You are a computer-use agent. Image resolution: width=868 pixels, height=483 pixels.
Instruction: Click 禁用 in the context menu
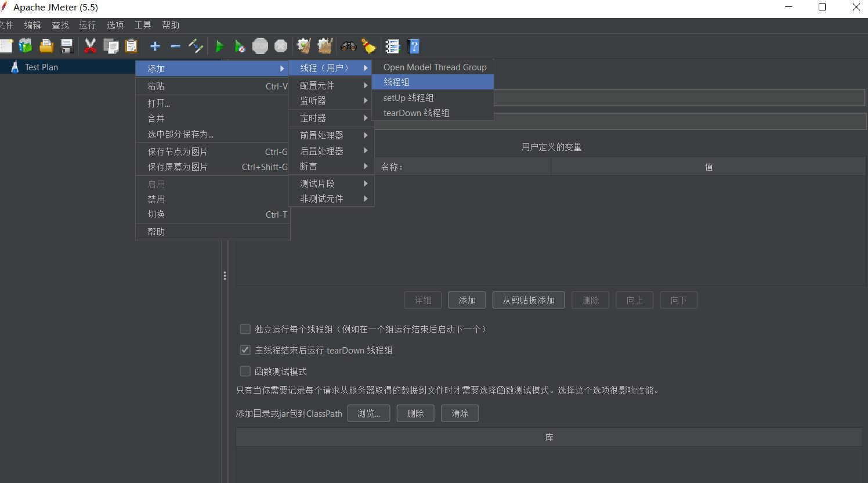coord(213,199)
